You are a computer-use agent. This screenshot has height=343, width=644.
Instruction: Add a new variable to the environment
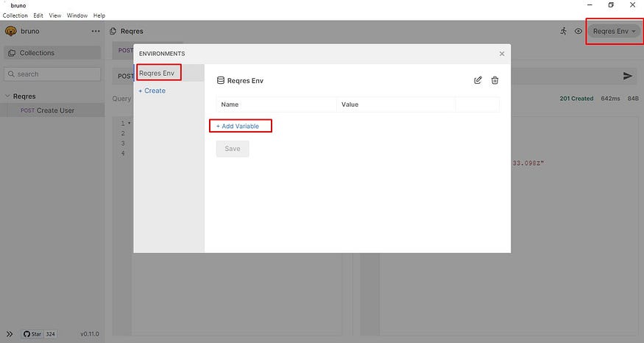coord(238,126)
